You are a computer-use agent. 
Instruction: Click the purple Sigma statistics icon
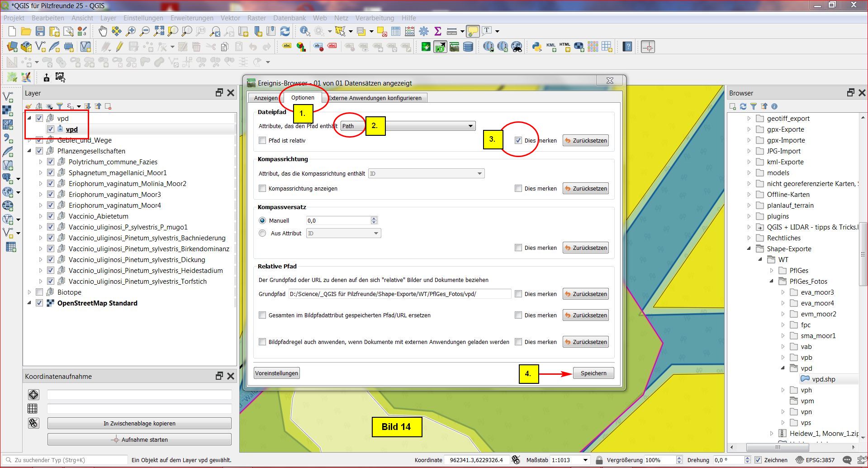tap(437, 31)
